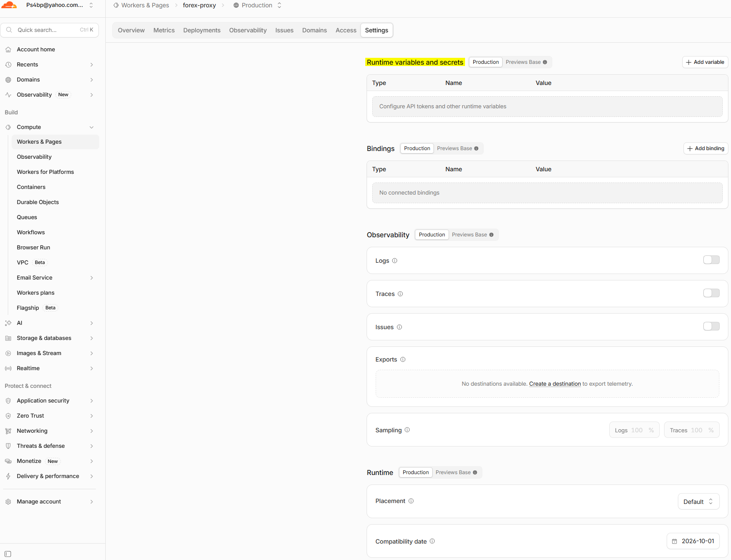Collapse the Compute section chevron
The height and width of the screenshot is (560, 731).
pos(92,127)
